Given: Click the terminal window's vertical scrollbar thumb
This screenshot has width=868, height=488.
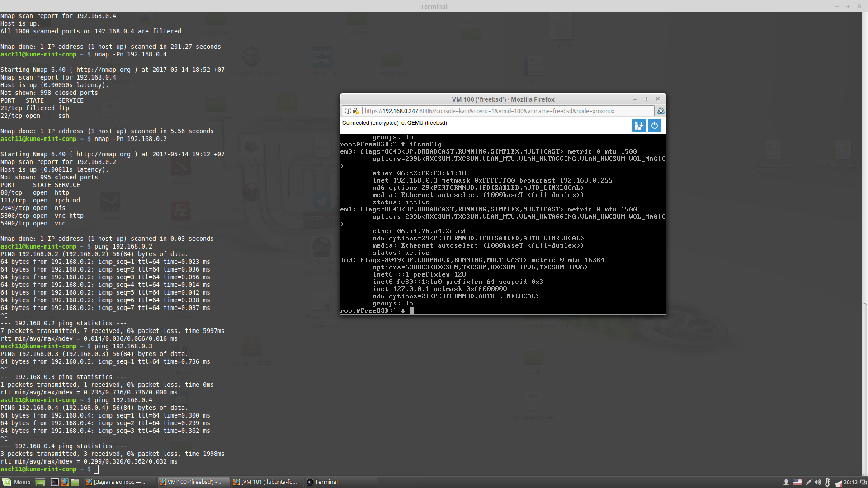Looking at the screenshot, I should (x=864, y=389).
